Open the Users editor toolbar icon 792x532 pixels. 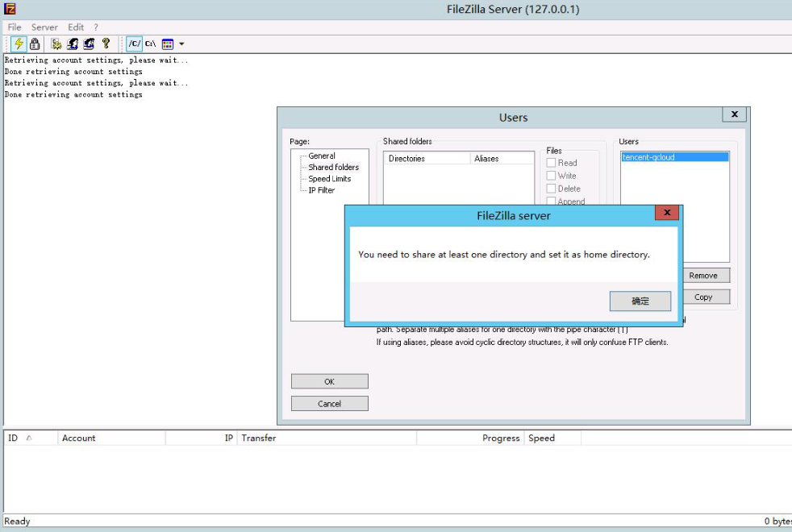coord(73,44)
